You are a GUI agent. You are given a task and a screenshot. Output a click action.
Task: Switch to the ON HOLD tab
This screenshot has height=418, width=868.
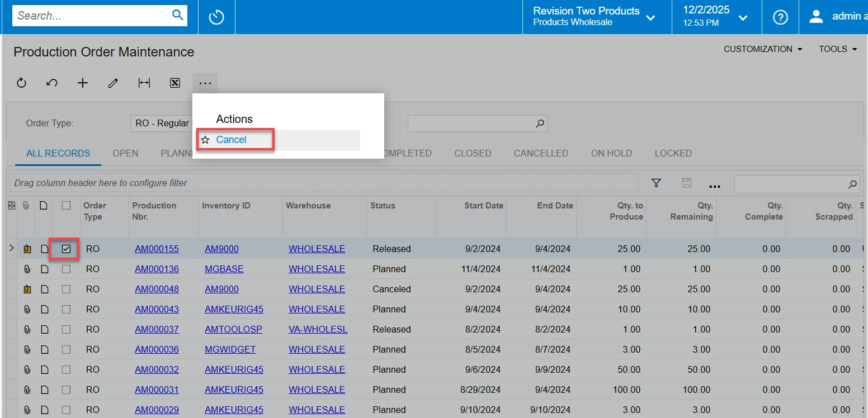tap(611, 153)
